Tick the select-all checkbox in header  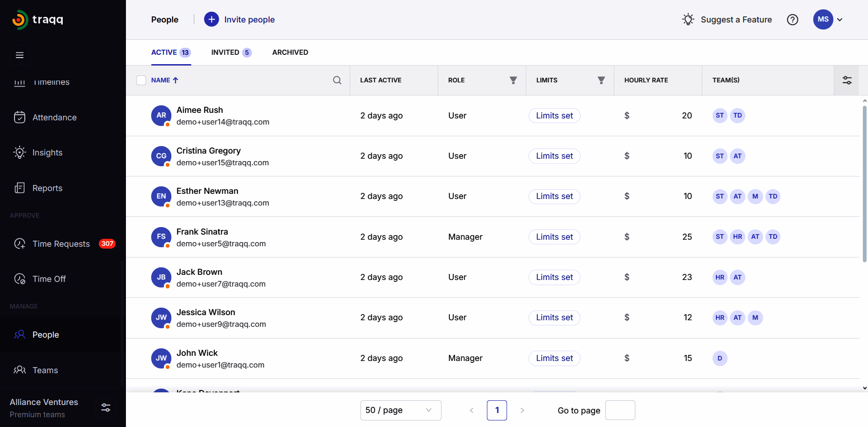pyautogui.click(x=141, y=80)
